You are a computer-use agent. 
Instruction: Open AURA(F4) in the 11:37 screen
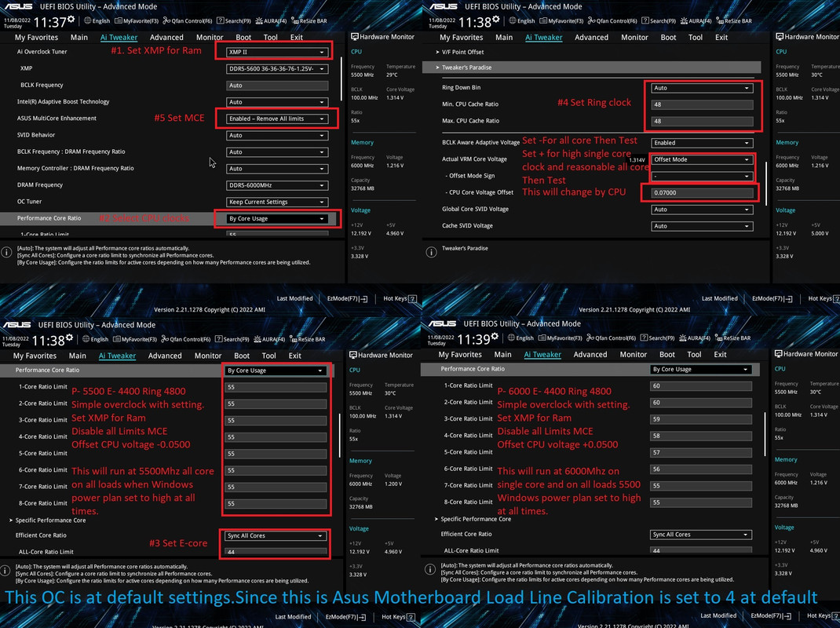point(271,21)
